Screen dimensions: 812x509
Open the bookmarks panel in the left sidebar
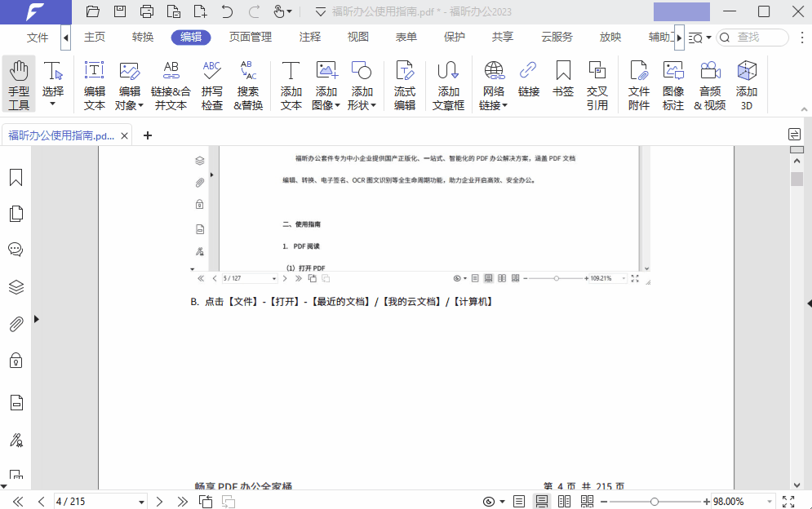16,176
